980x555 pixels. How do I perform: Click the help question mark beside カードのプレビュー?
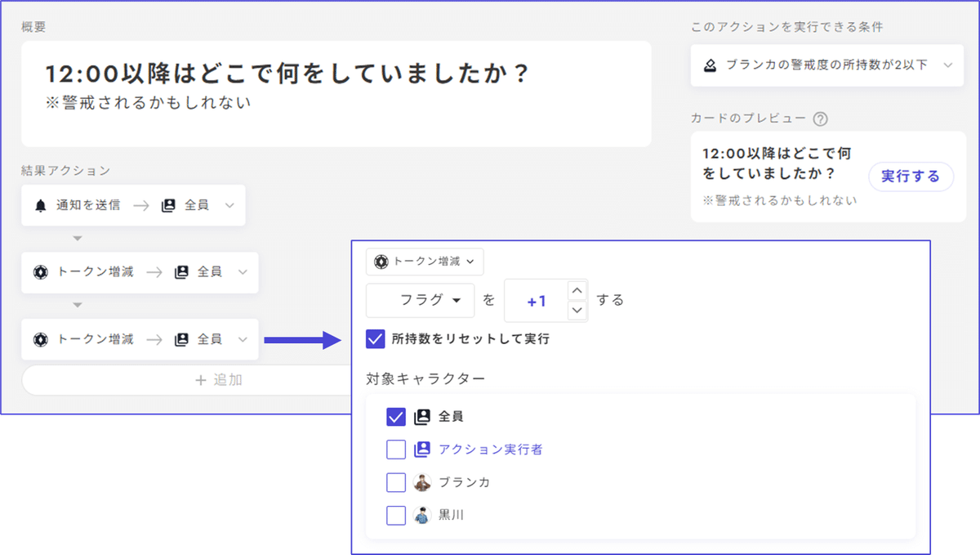[x=821, y=119]
